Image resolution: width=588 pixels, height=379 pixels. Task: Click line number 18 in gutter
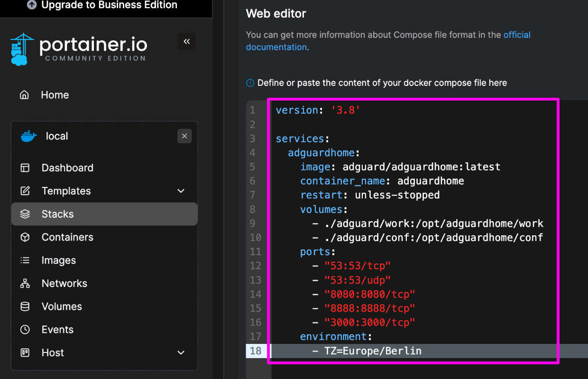[x=255, y=351]
